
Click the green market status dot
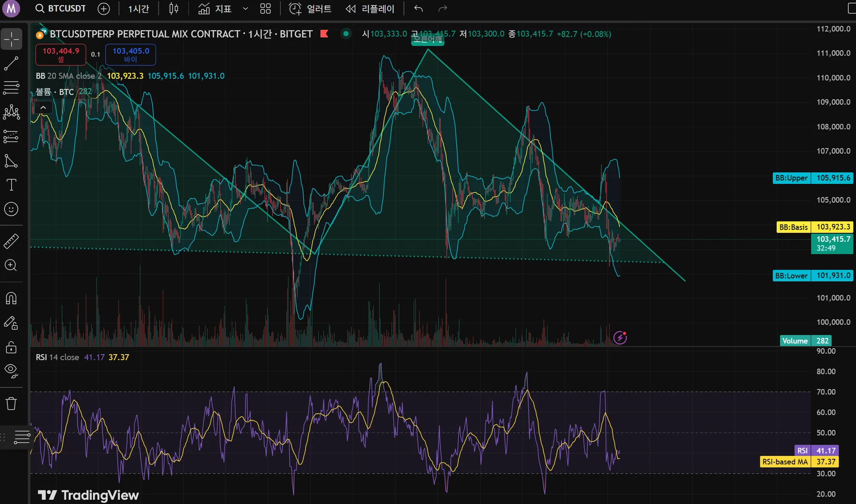[x=346, y=34]
